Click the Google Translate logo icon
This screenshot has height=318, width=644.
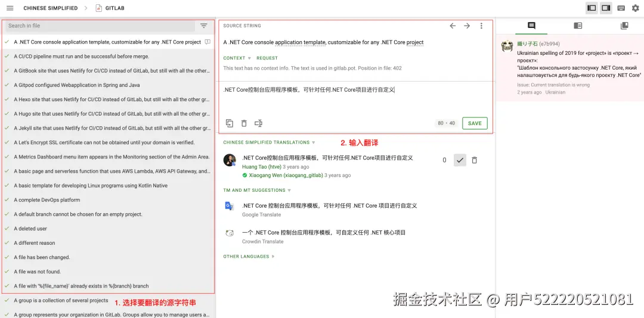pyautogui.click(x=230, y=206)
